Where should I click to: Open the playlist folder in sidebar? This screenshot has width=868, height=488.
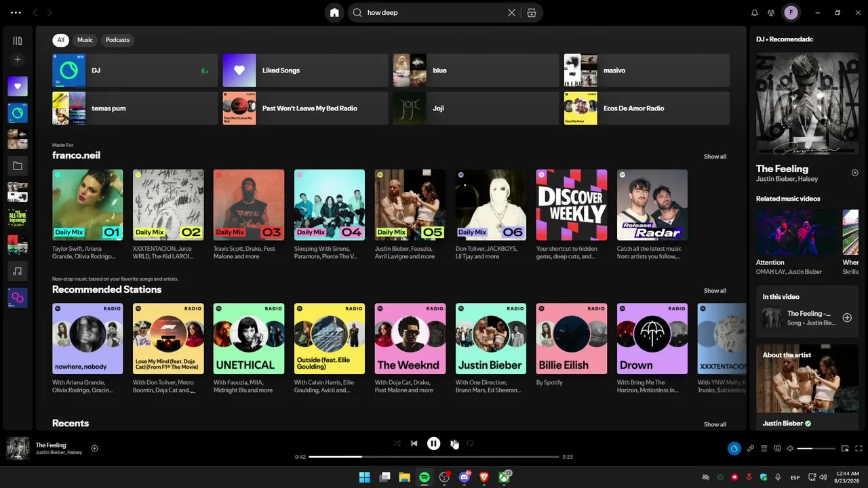[18, 165]
